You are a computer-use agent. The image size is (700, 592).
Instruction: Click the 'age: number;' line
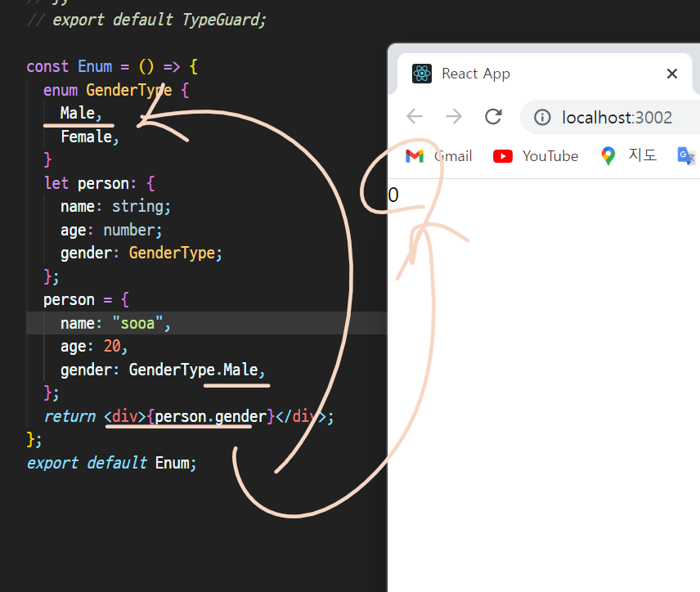[x=111, y=230]
